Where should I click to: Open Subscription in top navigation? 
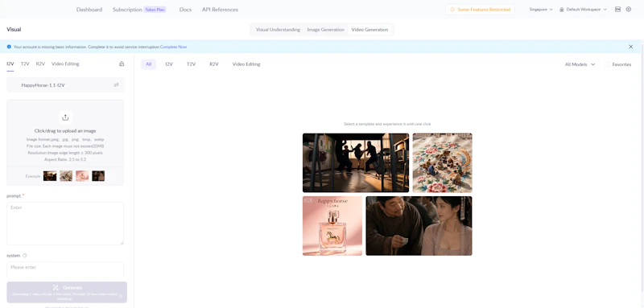pyautogui.click(x=127, y=10)
